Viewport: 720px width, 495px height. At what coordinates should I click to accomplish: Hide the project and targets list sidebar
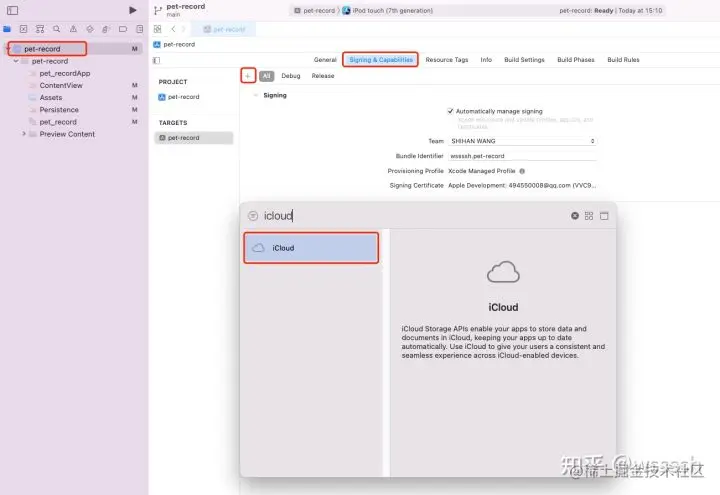click(x=157, y=60)
